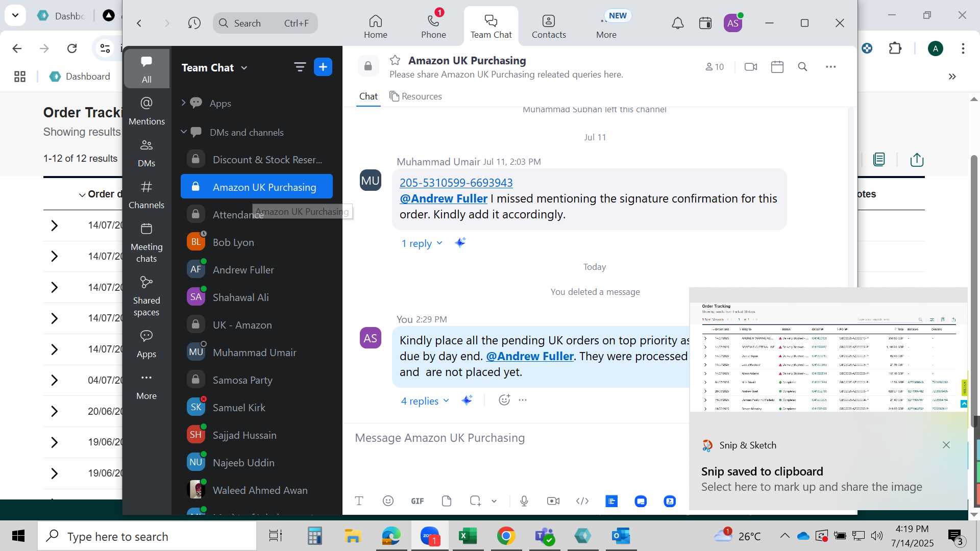The width and height of the screenshot is (980, 551).
Task: Open Bob Lyon chat
Action: click(x=257, y=242)
